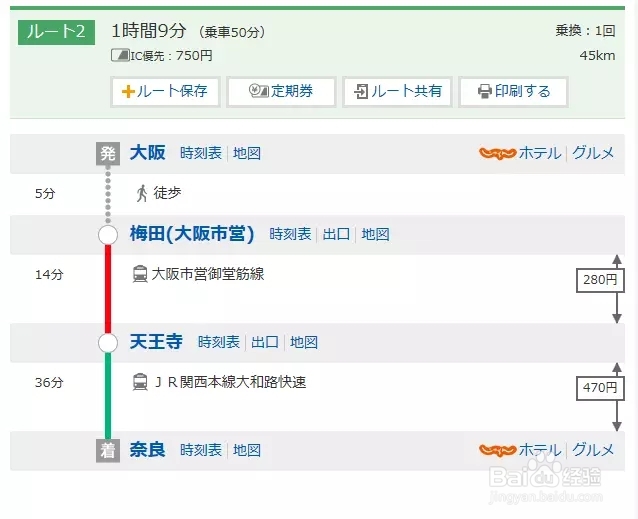Image resolution: width=638 pixels, height=519 pixels.
Task: Click the hotel logo icon in 奈良 row
Action: (x=497, y=450)
